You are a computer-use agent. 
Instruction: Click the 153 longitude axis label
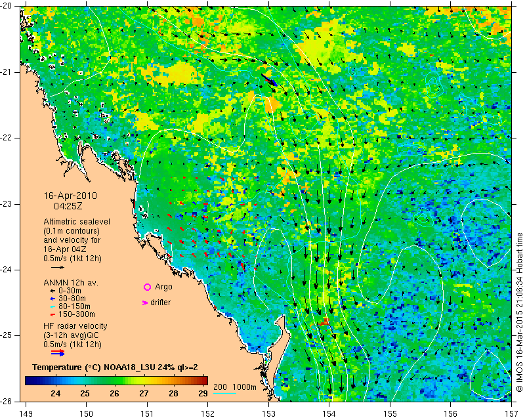coord(268,414)
